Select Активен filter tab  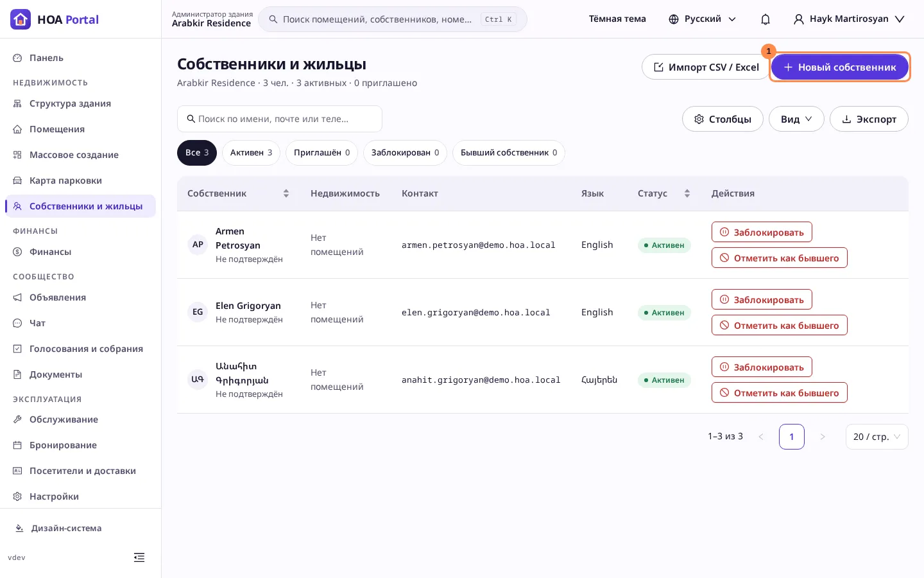[251, 153]
